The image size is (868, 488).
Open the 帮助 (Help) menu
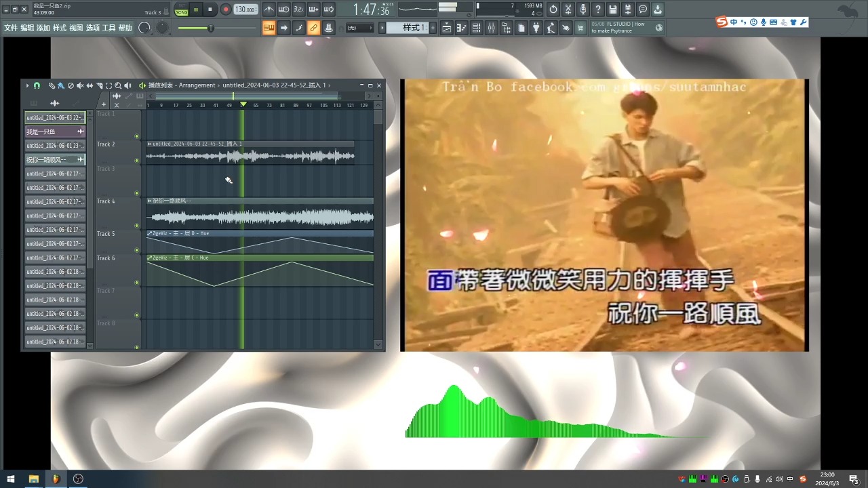pyautogui.click(x=125, y=28)
